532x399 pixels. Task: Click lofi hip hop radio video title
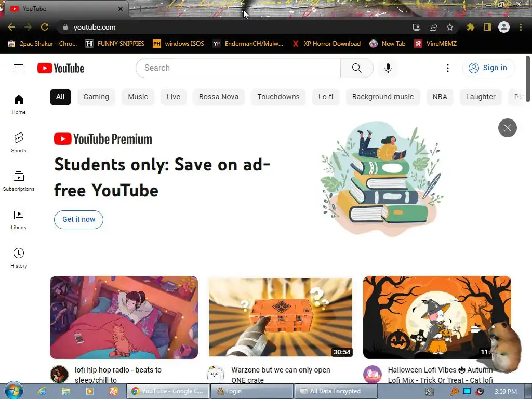tap(118, 375)
